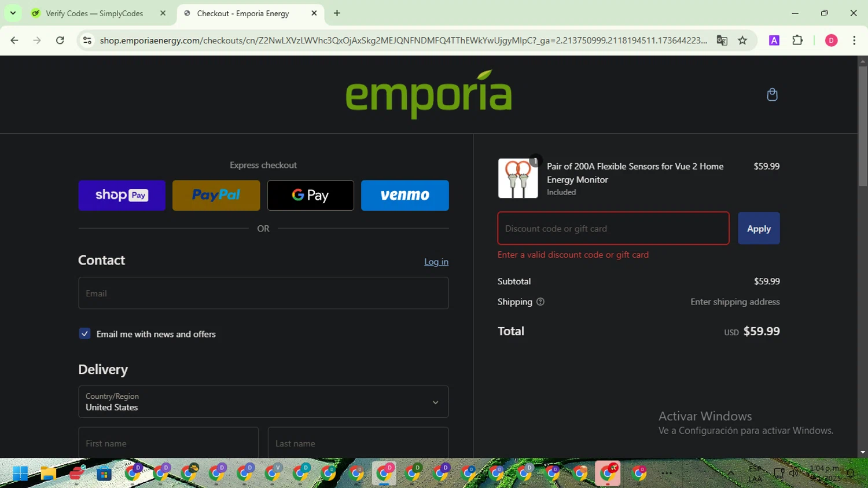The height and width of the screenshot is (488, 868).
Task: Open the Chrome profile avatar D
Action: 831,40
